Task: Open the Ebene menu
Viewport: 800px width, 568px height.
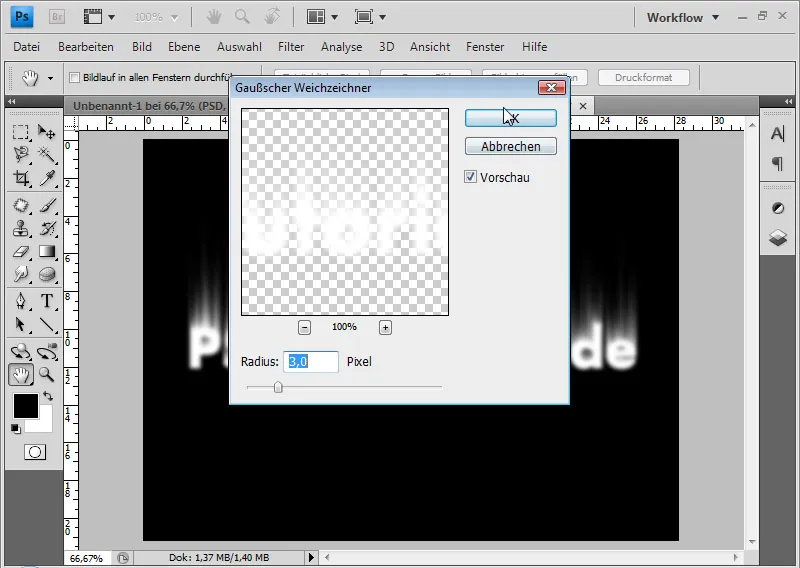Action: [x=184, y=47]
